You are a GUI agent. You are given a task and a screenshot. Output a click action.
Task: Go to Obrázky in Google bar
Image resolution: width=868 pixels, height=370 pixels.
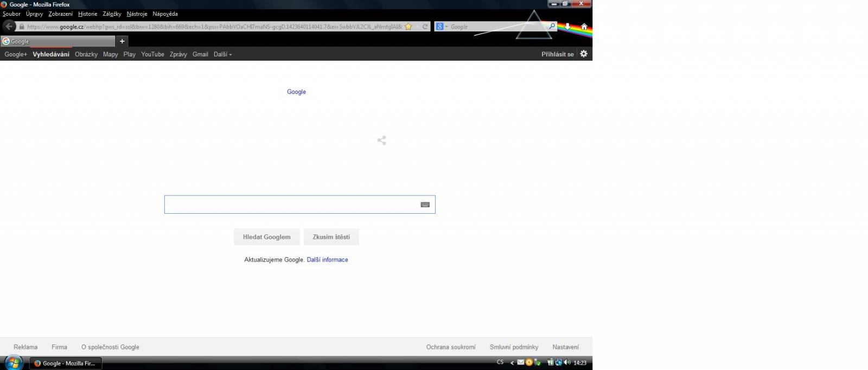coord(86,54)
